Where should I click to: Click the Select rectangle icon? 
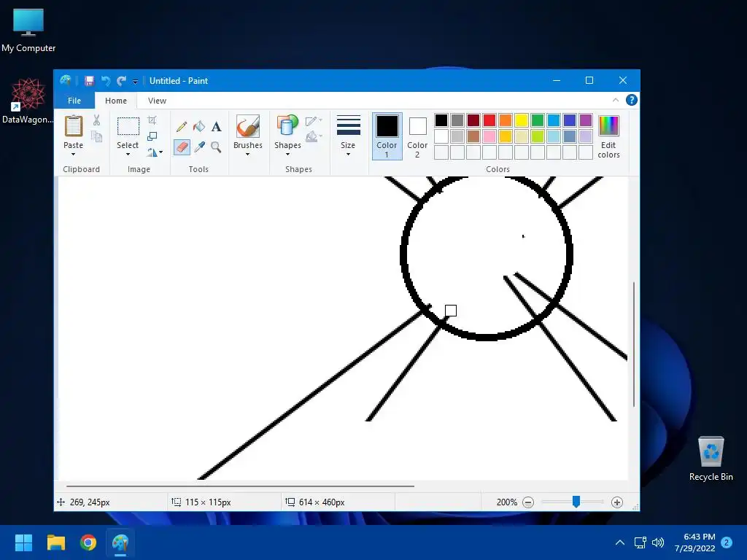pos(128,126)
